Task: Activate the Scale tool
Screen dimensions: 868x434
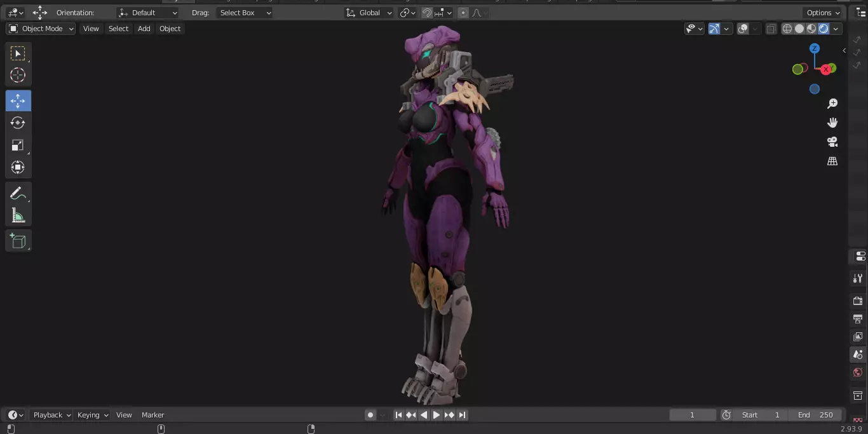Action: coord(18,146)
